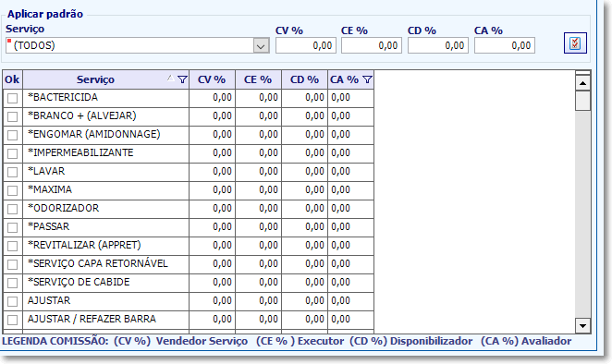
Task: Check the *PASSAR row checkbox
Action: [13, 227]
